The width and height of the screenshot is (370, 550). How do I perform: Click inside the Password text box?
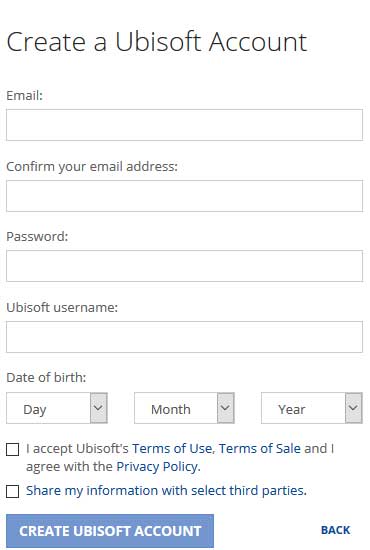[184, 266]
